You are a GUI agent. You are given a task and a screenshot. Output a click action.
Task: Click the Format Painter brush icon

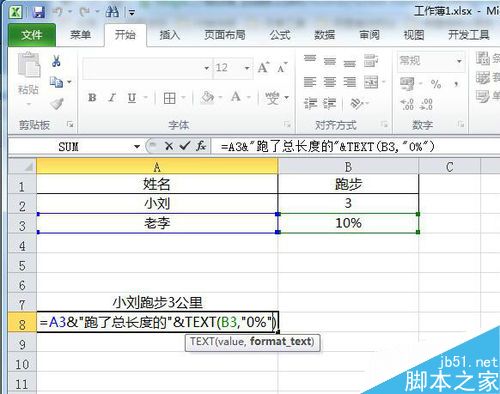(x=57, y=103)
